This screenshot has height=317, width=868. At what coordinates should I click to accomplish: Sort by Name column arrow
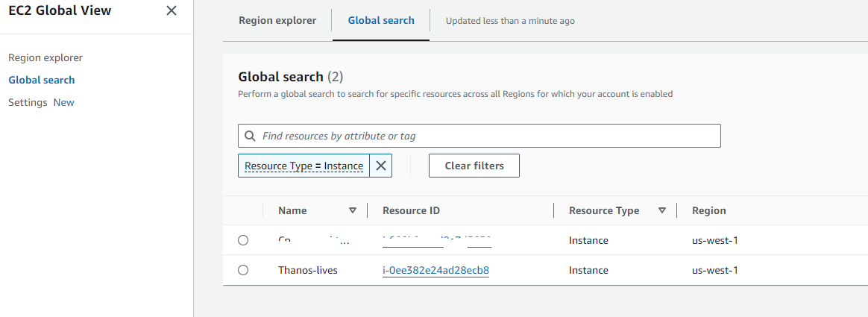click(x=353, y=210)
